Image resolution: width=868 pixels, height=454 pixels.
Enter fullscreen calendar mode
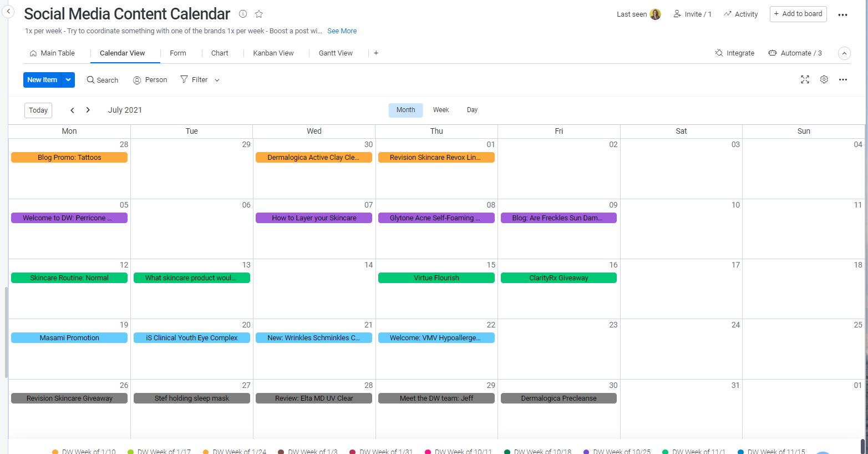coord(805,79)
